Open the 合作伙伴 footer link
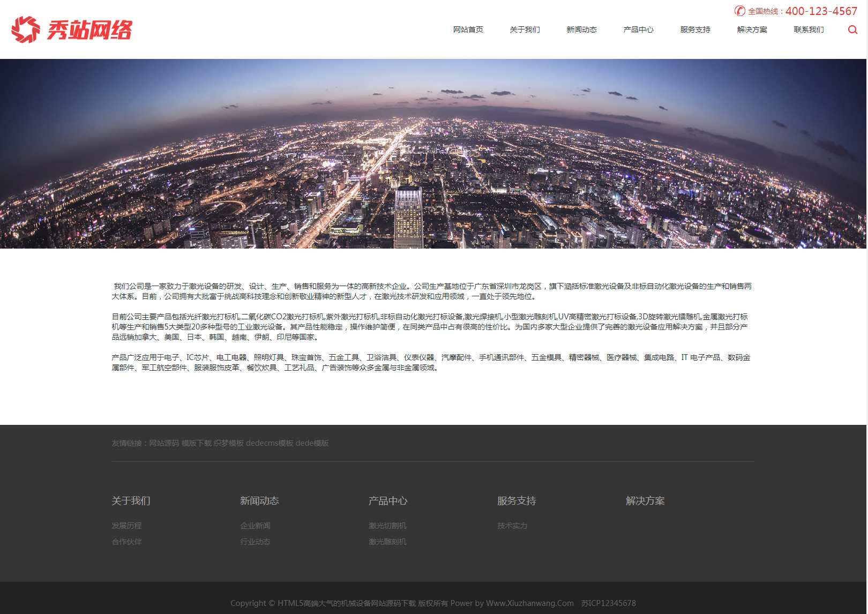This screenshot has width=868, height=614. click(126, 542)
